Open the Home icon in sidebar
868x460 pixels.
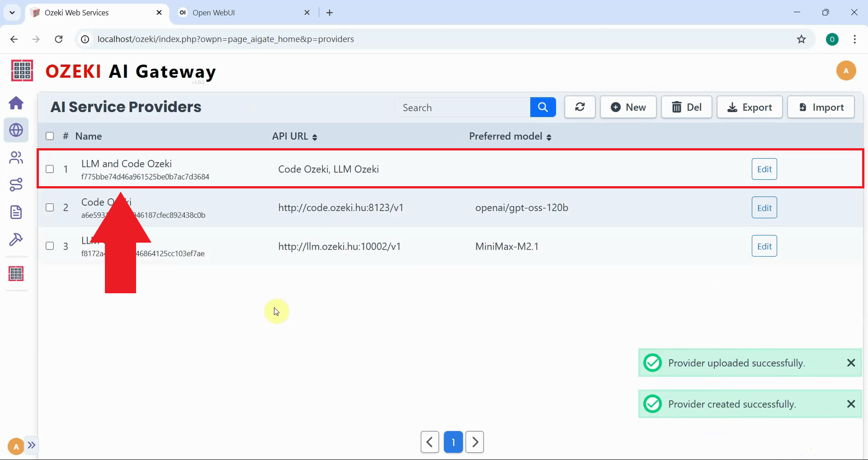click(x=16, y=103)
